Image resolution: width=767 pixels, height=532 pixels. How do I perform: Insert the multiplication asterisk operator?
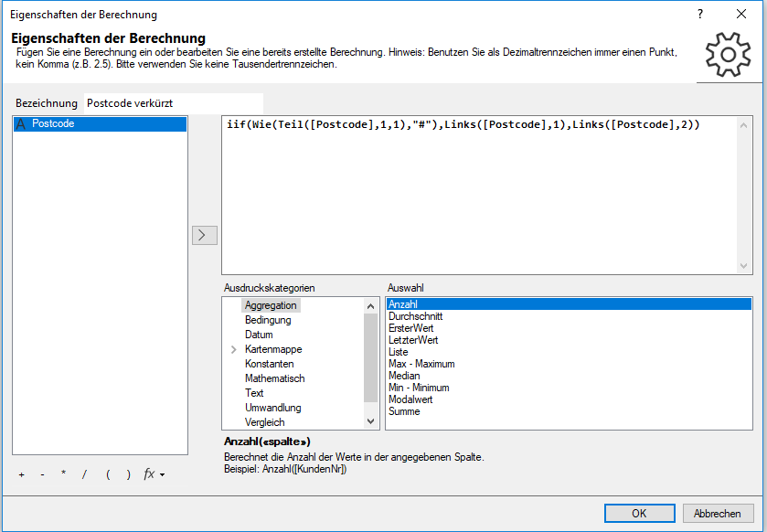pyautogui.click(x=63, y=474)
